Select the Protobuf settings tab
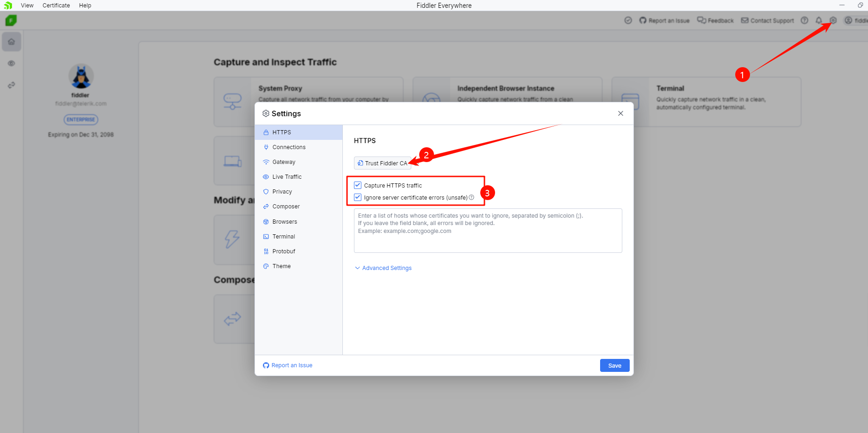The width and height of the screenshot is (868, 433). pos(298,251)
